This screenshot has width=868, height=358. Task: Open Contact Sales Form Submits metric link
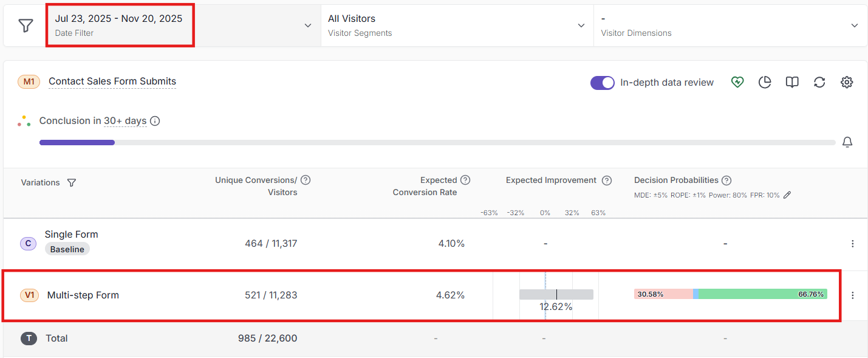(112, 81)
